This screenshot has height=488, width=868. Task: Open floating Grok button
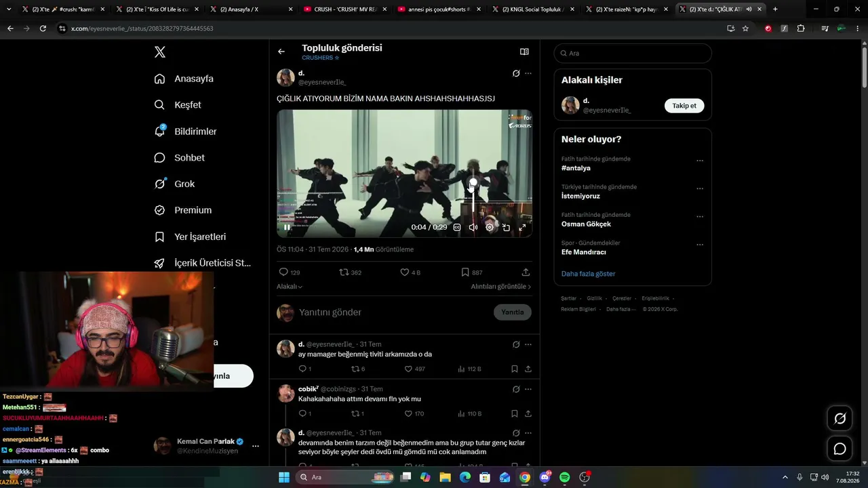click(840, 418)
